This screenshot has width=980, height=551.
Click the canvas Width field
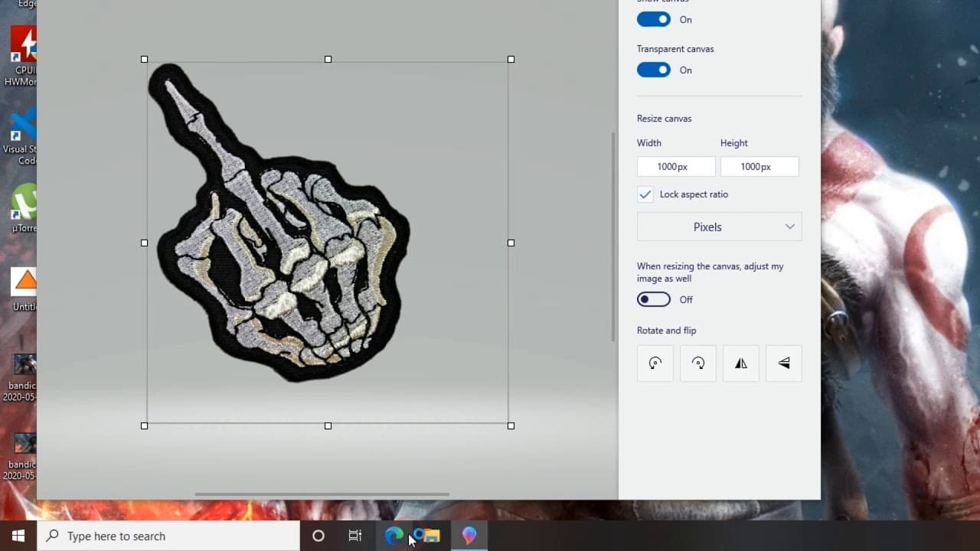click(x=676, y=167)
